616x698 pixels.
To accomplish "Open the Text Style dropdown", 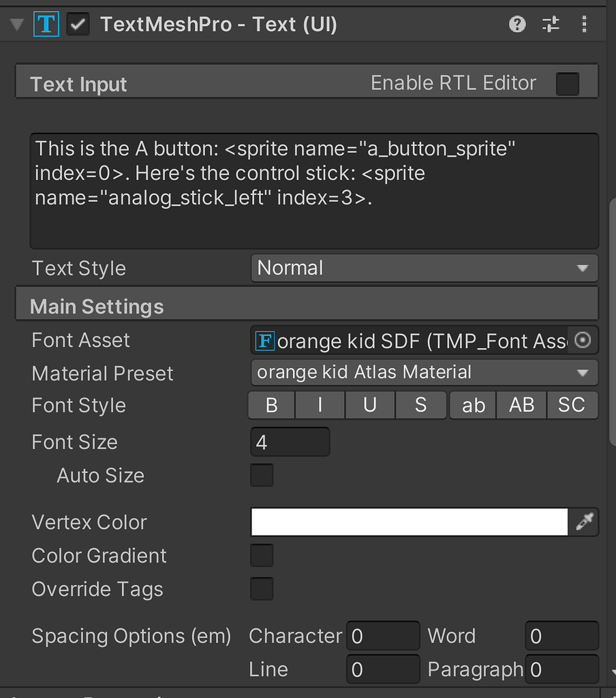I will 424,268.
